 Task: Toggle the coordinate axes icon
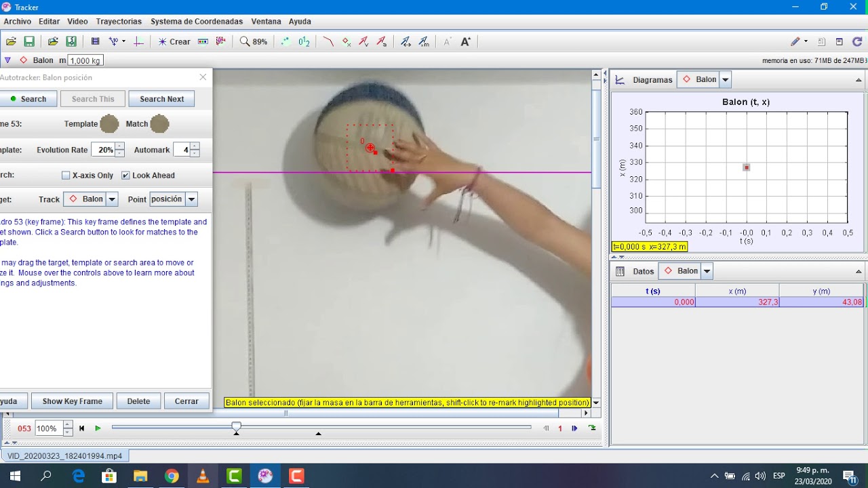(x=138, y=41)
